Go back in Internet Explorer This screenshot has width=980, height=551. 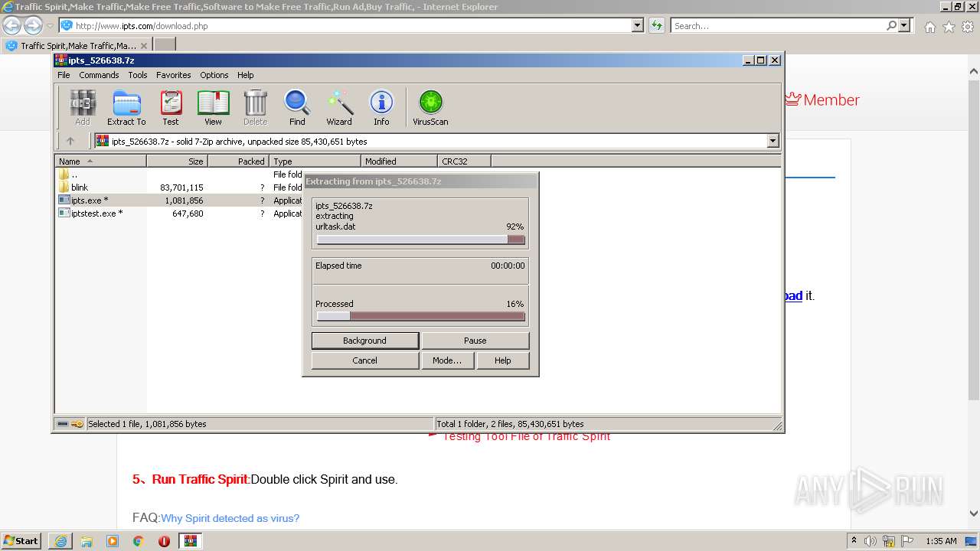point(12,26)
